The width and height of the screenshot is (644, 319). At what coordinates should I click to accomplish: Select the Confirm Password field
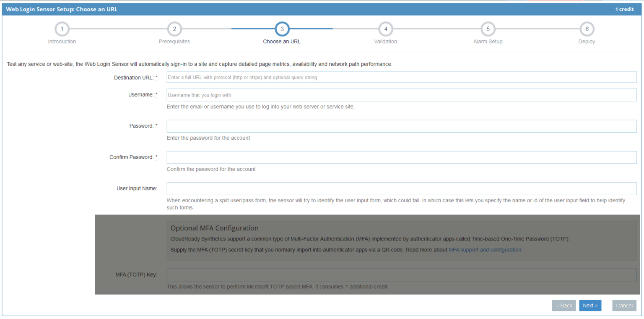point(401,157)
